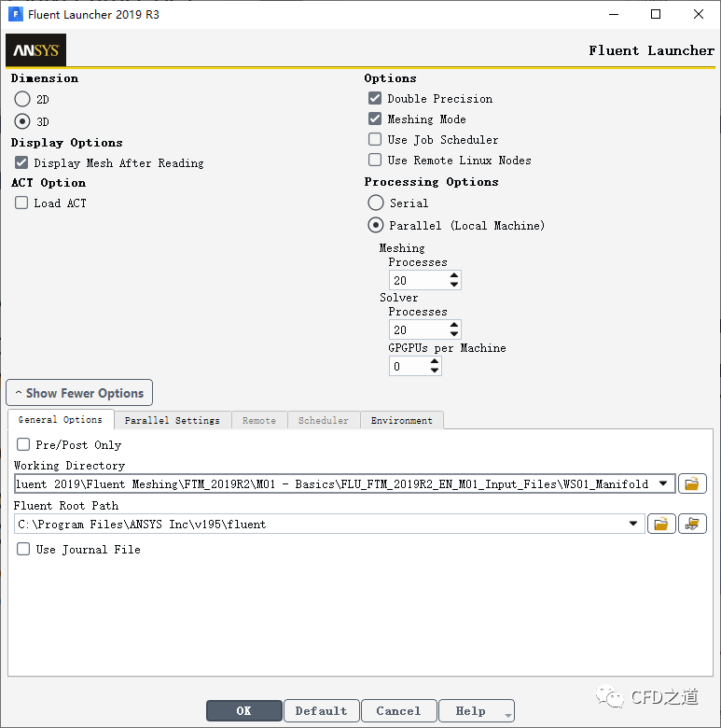Screen dimensions: 721x728
Task: Click the Default button
Action: [322, 710]
